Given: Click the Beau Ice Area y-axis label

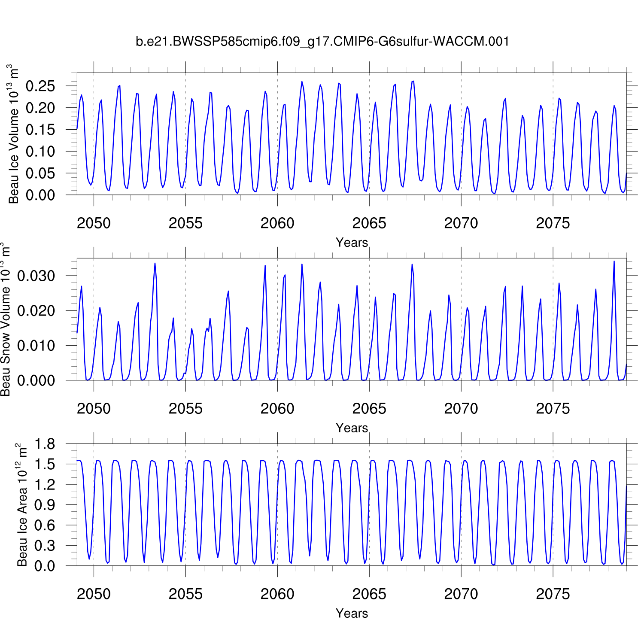Looking at the screenshot, I should pos(21,505).
